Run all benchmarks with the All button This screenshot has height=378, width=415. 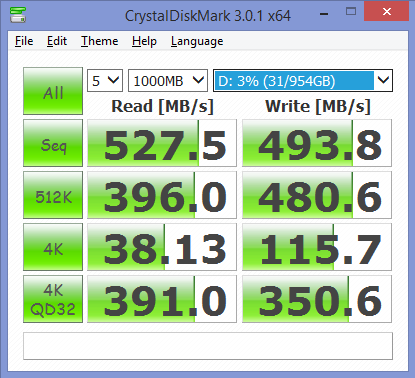pyautogui.click(x=53, y=91)
